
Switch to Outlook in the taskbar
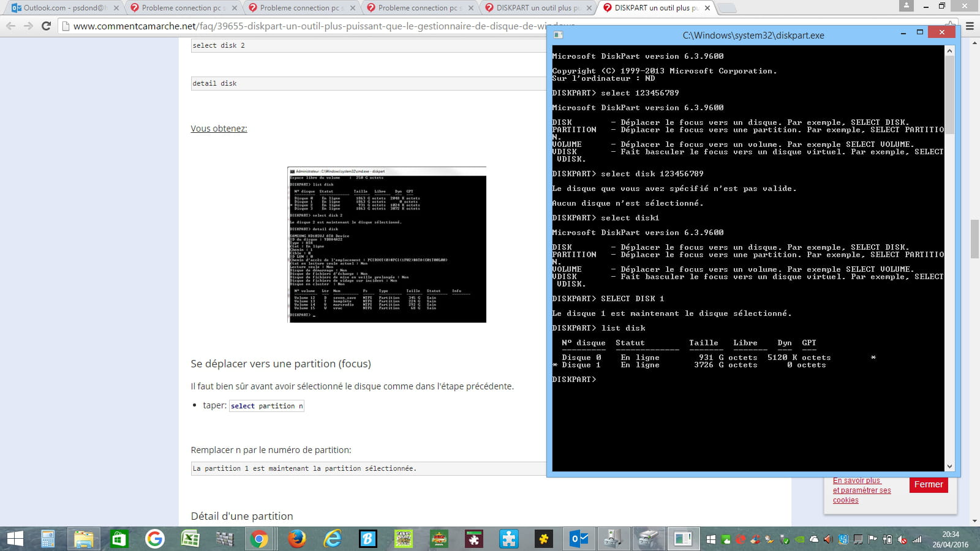pos(579,539)
